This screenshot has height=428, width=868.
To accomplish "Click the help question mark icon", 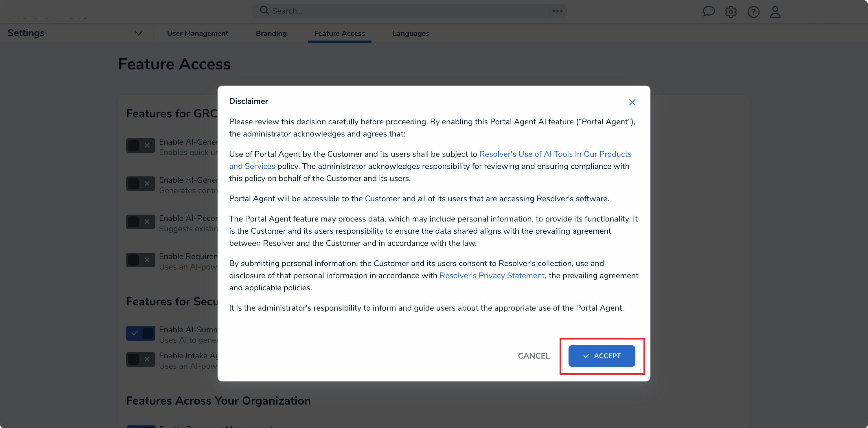I will 753,12.
